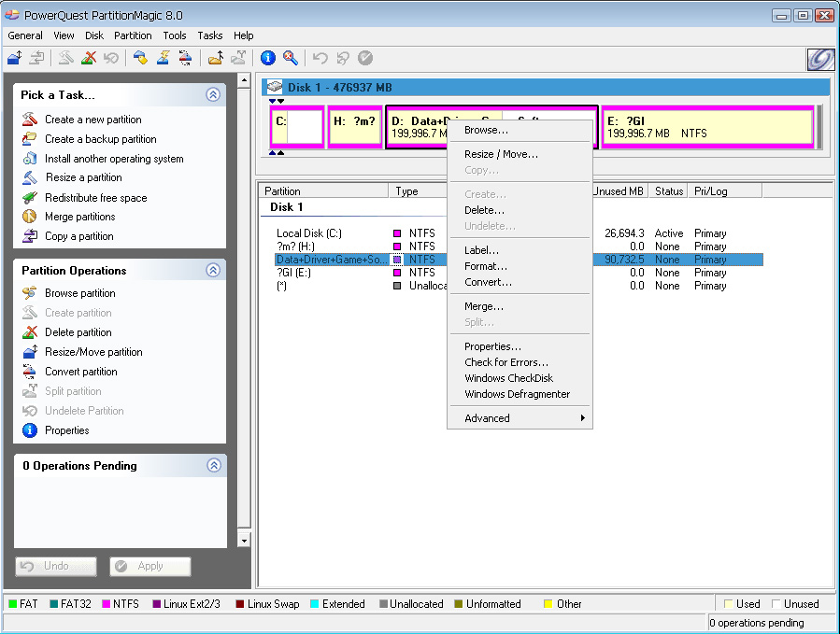Open the Tasks menu
This screenshot has height=634, width=840.
pos(210,35)
